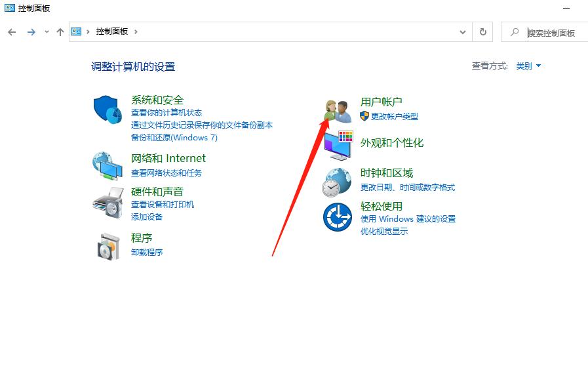Viewport: 588px width, 370px height.
Task: Open 用户帐户 category heading
Action: 381,102
